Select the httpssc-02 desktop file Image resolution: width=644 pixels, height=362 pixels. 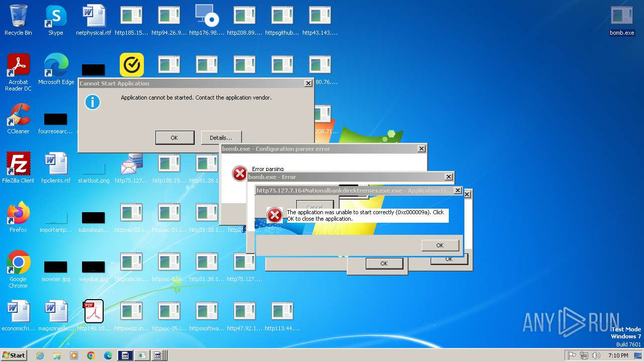169,266
